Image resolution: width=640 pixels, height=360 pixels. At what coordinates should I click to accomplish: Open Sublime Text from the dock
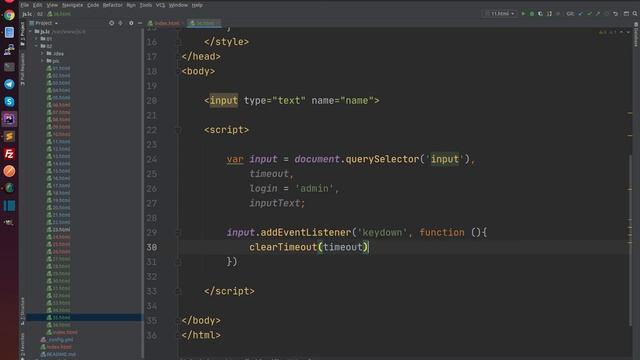pos(9,136)
